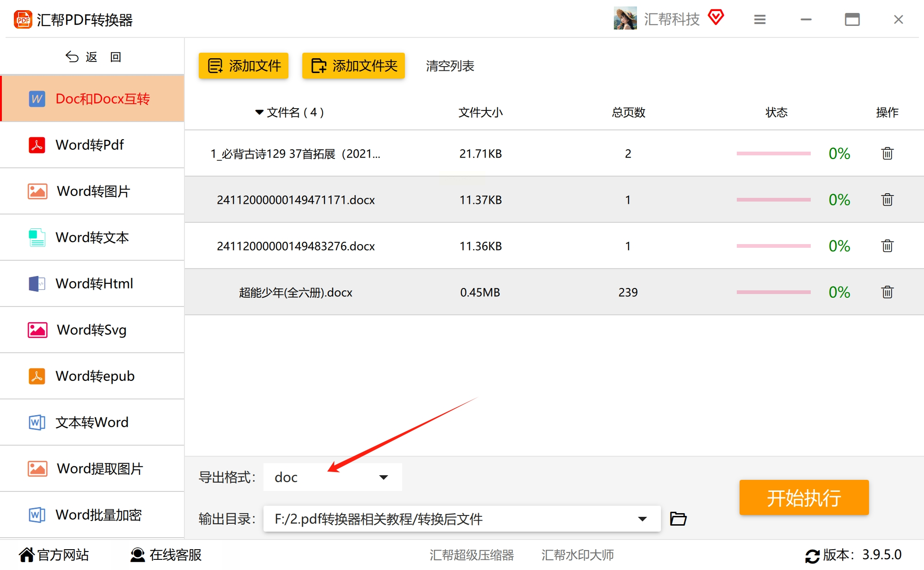Screen dimensions: 924x570
Task: Open the 在线客服 support link
Action: tap(166, 555)
